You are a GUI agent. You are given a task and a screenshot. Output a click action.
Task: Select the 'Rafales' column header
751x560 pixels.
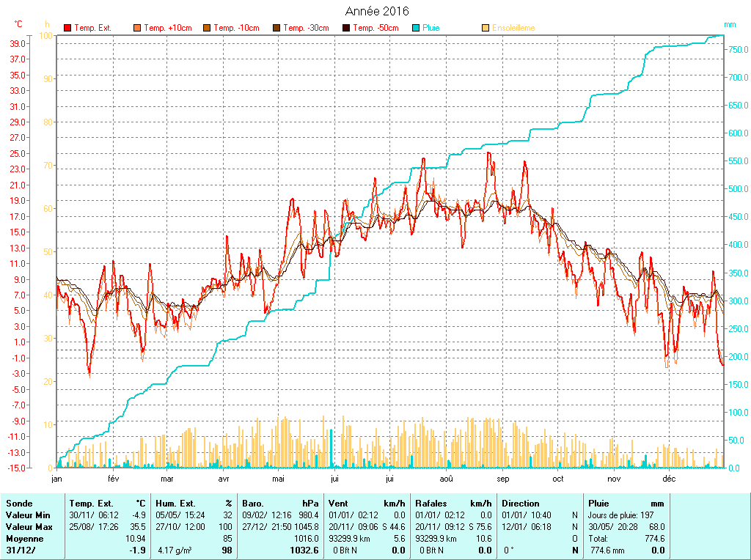[431, 504]
